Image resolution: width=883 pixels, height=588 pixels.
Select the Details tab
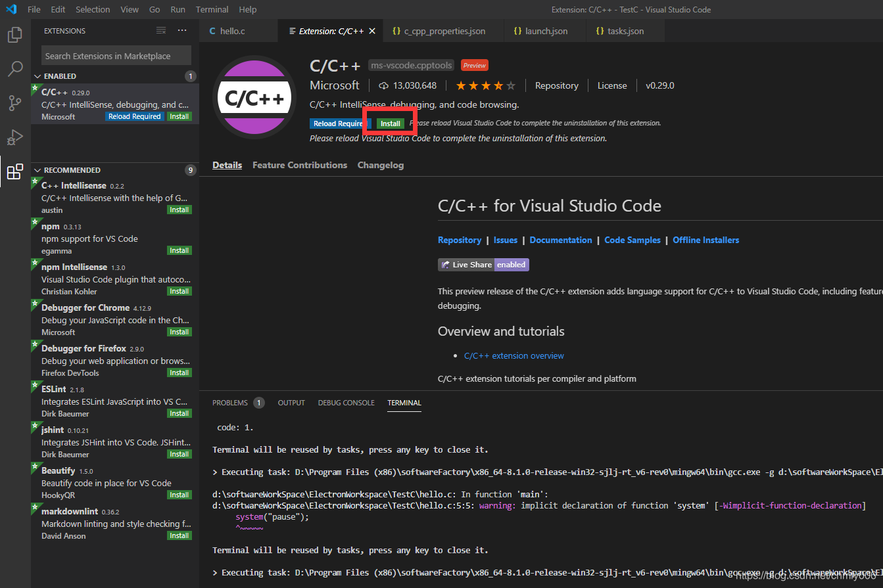click(227, 165)
